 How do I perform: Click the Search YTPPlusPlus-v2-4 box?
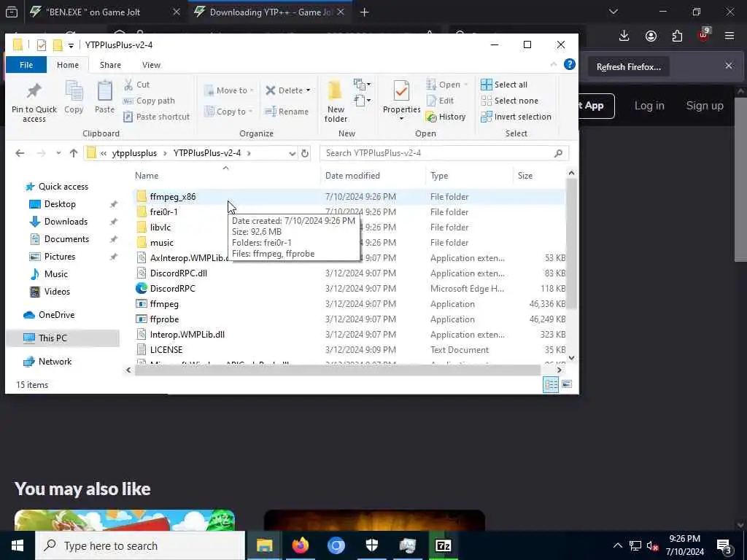coord(444,153)
